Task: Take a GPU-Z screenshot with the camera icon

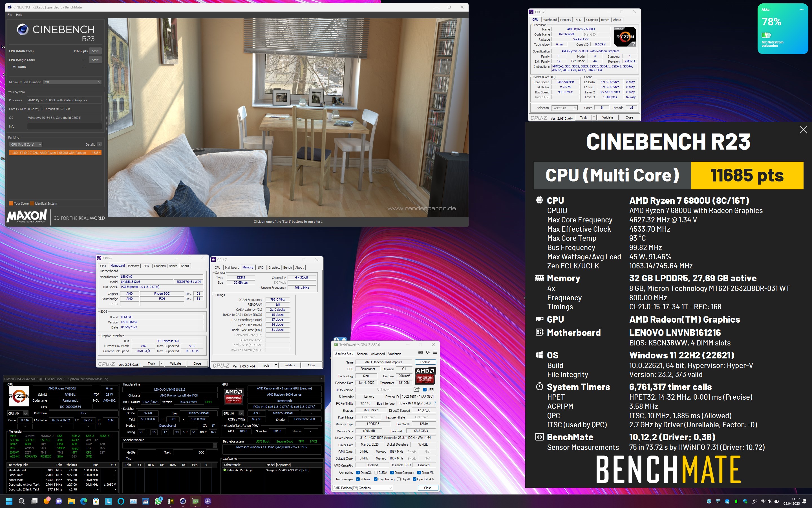Action: point(420,352)
